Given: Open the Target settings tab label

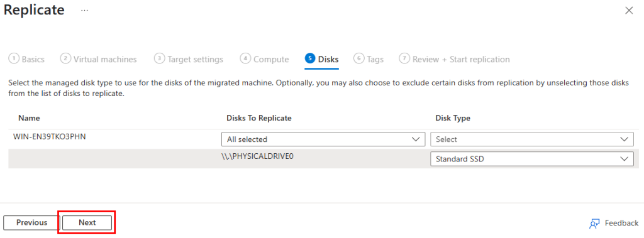Looking at the screenshot, I should click(196, 60).
